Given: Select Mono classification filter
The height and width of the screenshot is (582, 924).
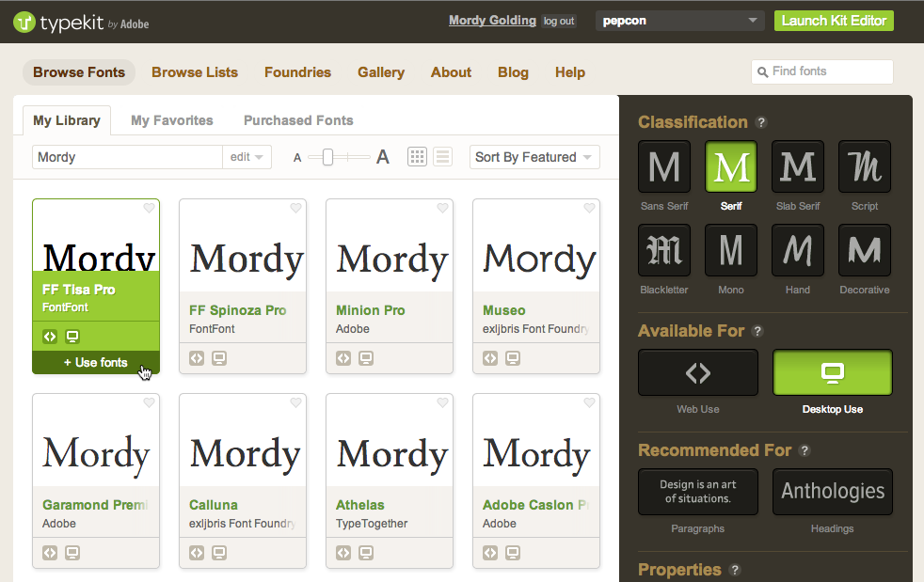Looking at the screenshot, I should 731,250.
